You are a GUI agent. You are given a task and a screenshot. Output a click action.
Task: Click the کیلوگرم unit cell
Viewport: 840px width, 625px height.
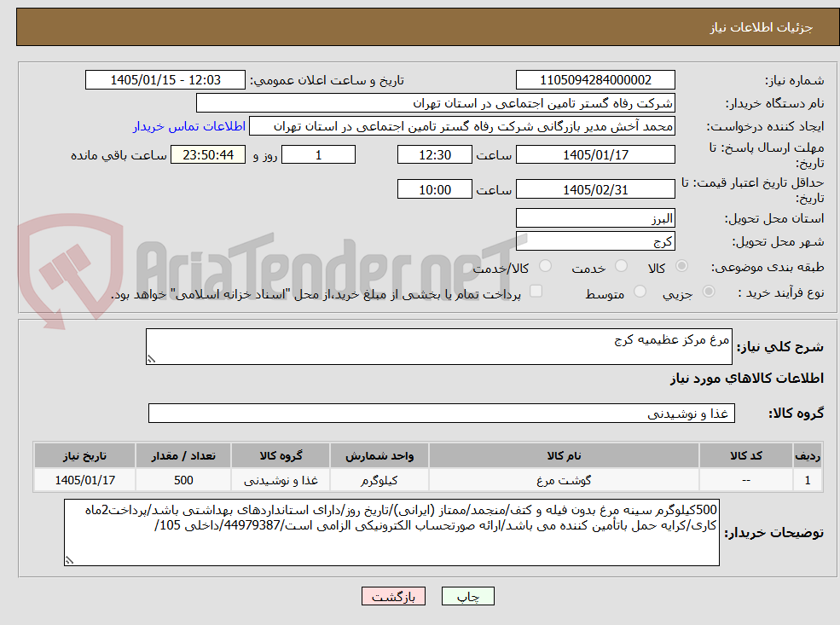379,480
